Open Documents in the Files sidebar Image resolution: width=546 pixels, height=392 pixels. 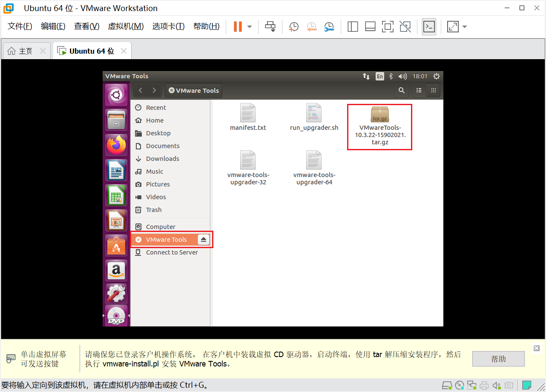point(170,146)
